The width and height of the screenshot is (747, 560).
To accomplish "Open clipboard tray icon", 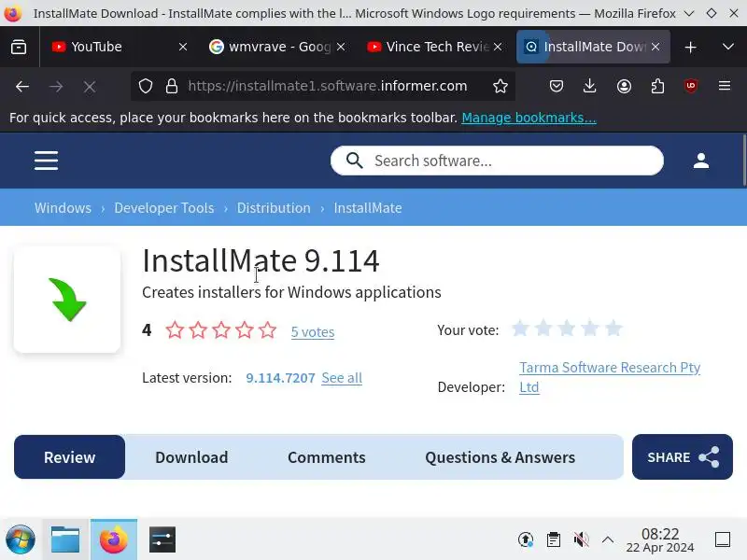I will (554, 539).
